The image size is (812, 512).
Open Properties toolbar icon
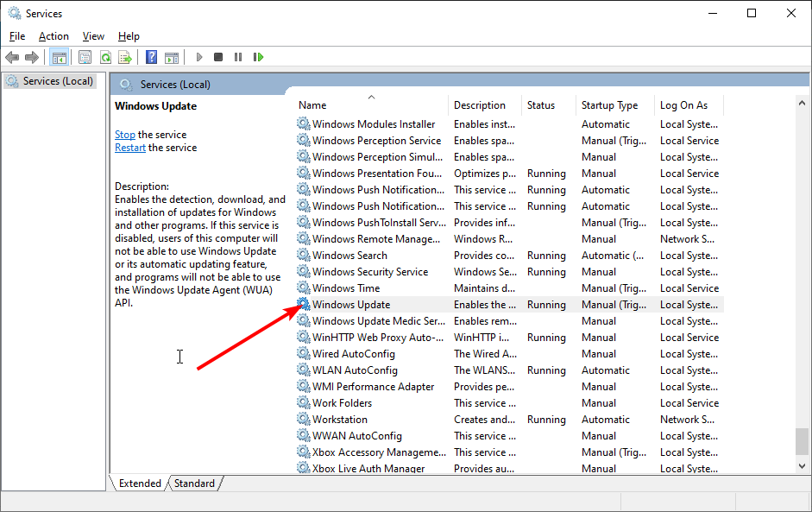[85, 57]
